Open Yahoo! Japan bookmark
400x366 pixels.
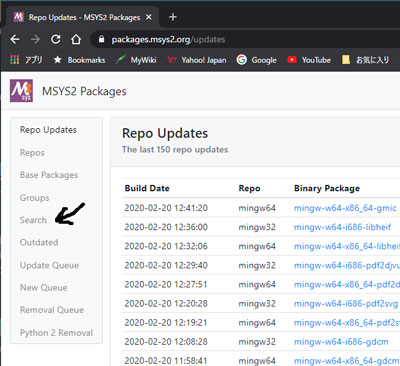197,60
